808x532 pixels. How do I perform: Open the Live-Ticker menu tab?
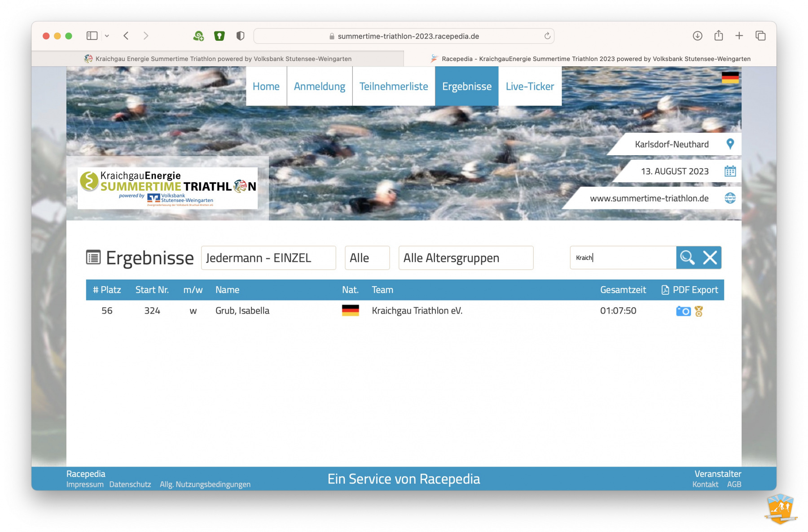pyautogui.click(x=530, y=87)
